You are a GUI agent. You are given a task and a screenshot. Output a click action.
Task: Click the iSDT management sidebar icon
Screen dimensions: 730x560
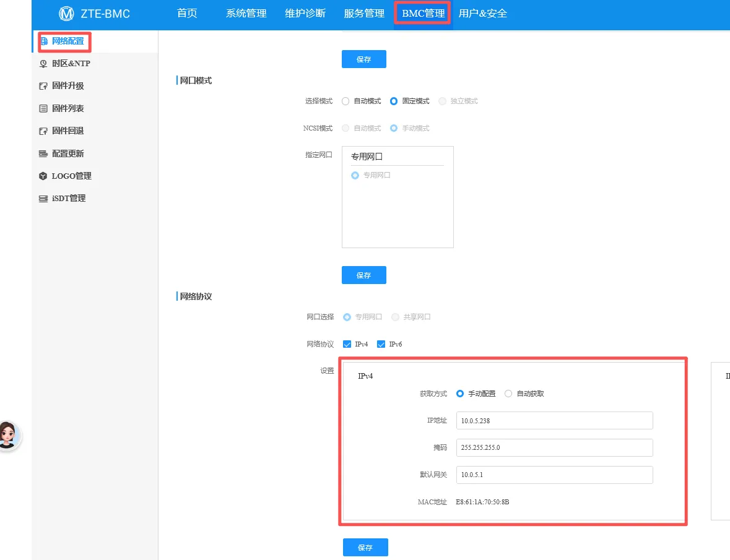[43, 199]
